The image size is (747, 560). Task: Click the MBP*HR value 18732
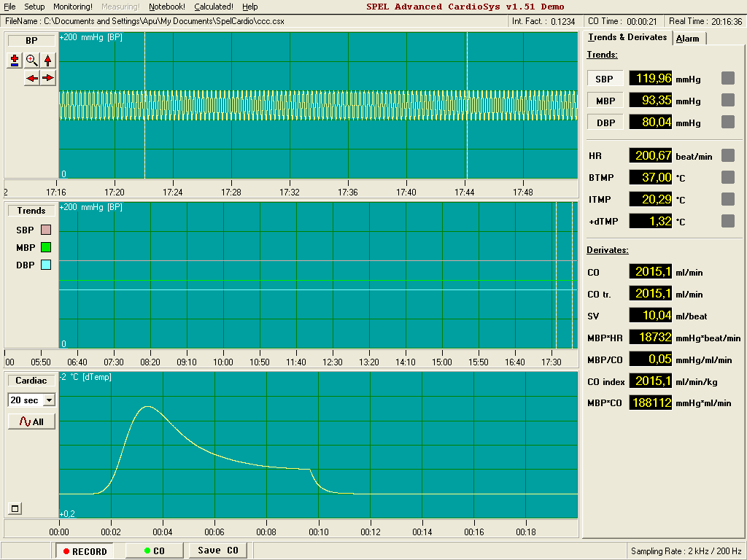click(x=650, y=337)
